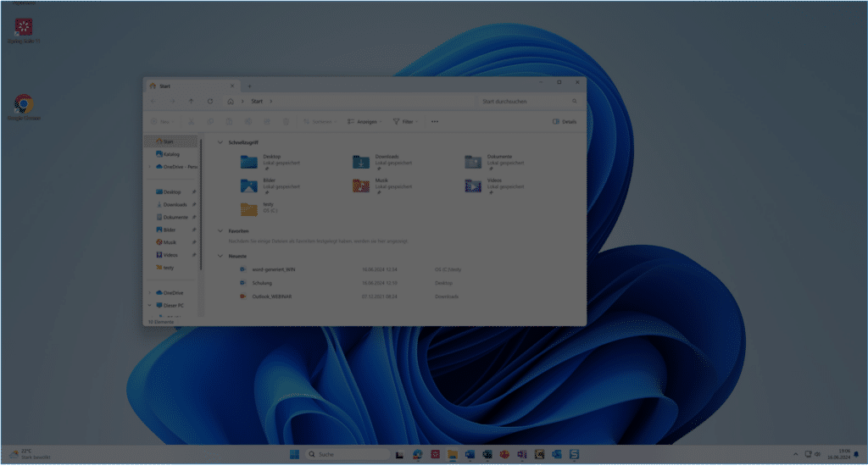Click the Cut scissors icon
Screen dimensions: 868x471
[191, 122]
